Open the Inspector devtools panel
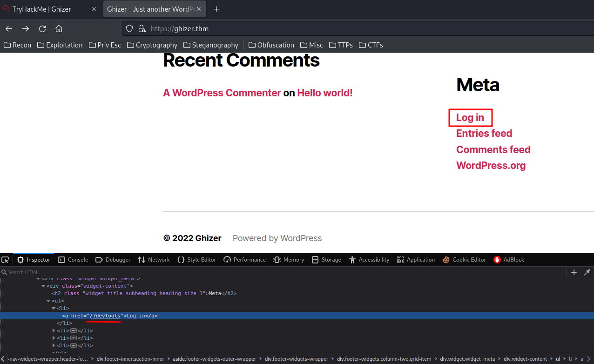 pos(34,260)
